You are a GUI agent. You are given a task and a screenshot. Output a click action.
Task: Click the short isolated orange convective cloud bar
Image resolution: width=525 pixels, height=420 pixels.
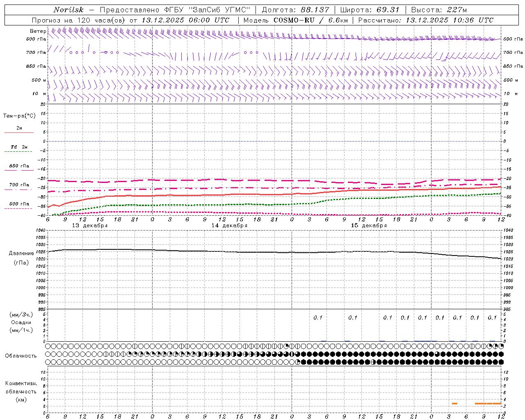pyautogui.click(x=454, y=404)
